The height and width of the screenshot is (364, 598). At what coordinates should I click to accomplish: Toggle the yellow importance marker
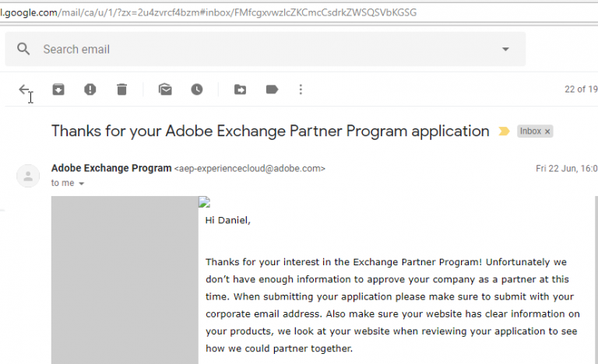504,131
